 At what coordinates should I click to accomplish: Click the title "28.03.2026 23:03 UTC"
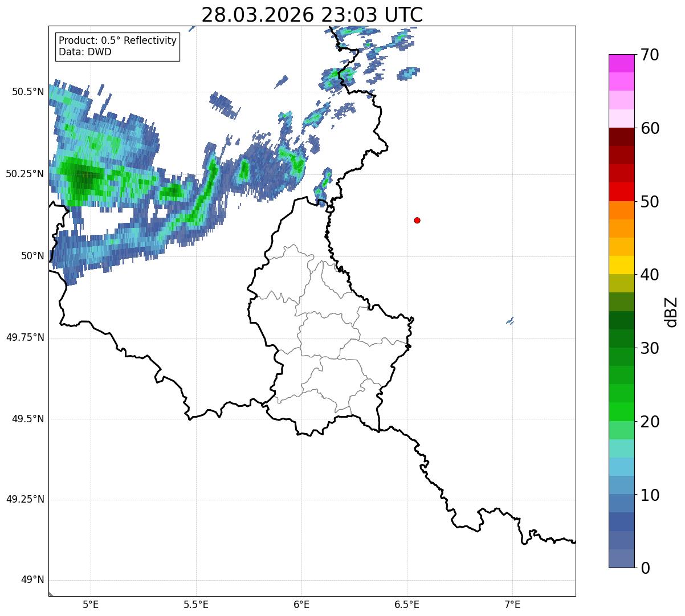point(312,15)
